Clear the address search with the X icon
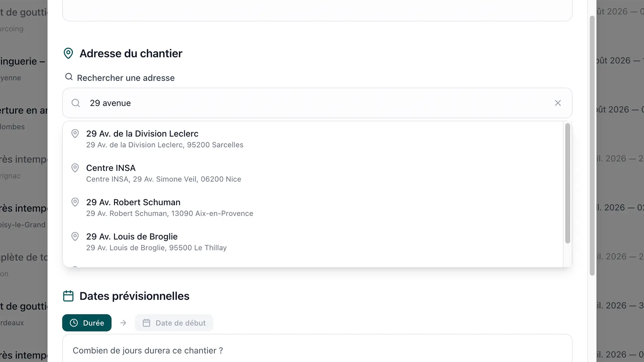The width and height of the screenshot is (644, 362). pos(557,103)
